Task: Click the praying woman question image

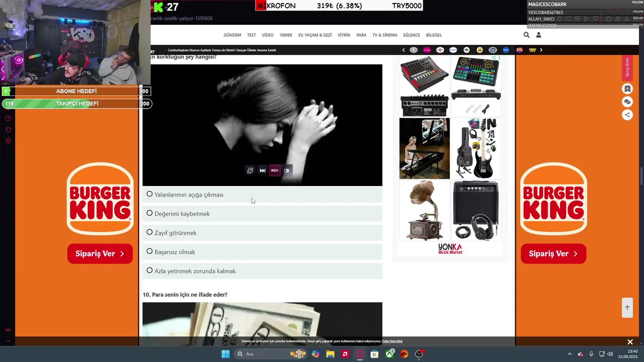Action: [262, 125]
